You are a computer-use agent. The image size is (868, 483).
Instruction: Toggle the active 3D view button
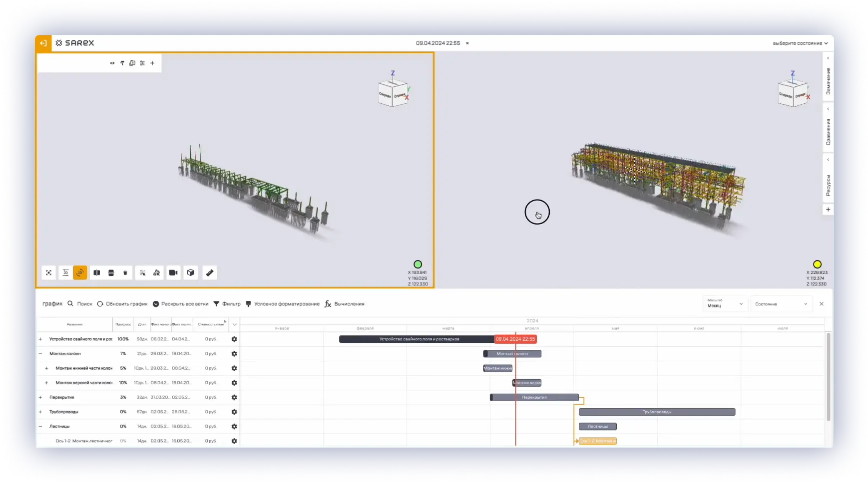pos(80,273)
